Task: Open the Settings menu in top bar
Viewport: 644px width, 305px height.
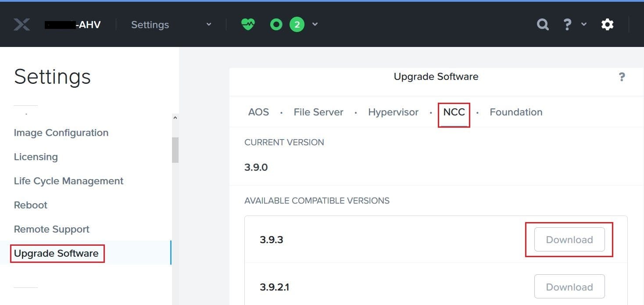Action: (150, 25)
